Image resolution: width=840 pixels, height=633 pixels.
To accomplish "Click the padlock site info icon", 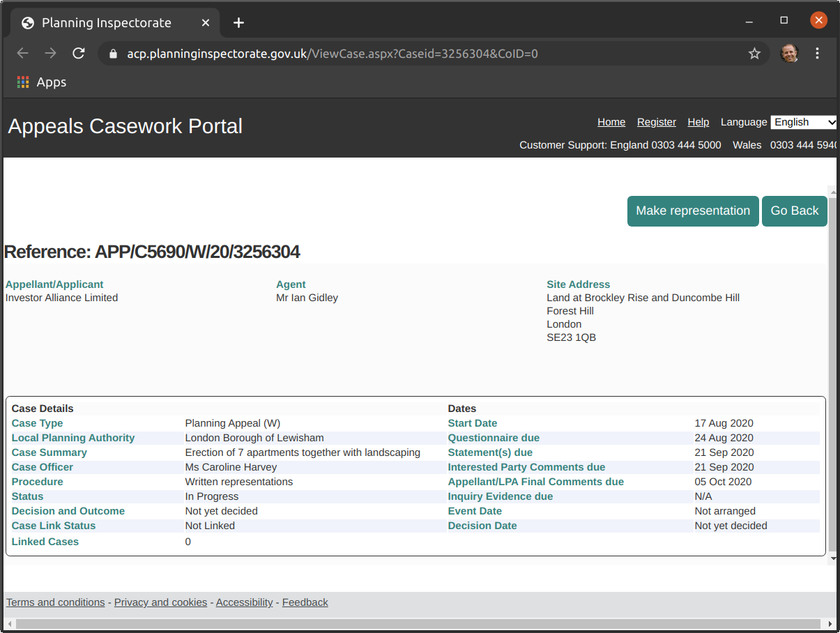I will pos(114,54).
